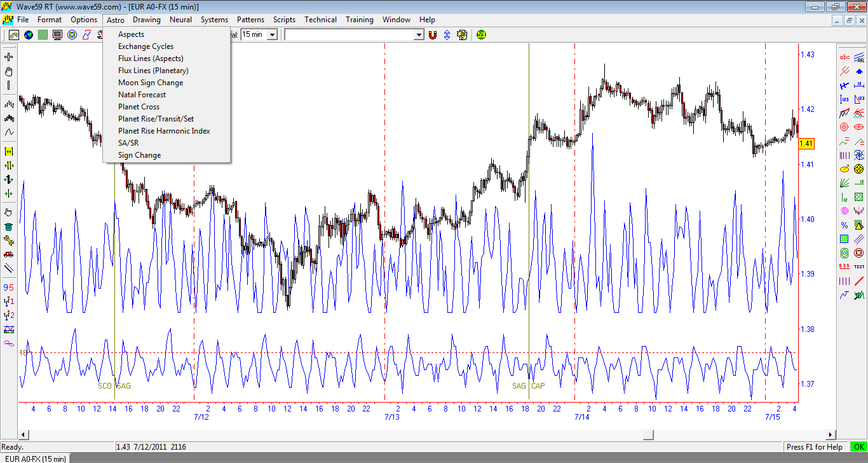Open the Neural menu

pyautogui.click(x=180, y=20)
